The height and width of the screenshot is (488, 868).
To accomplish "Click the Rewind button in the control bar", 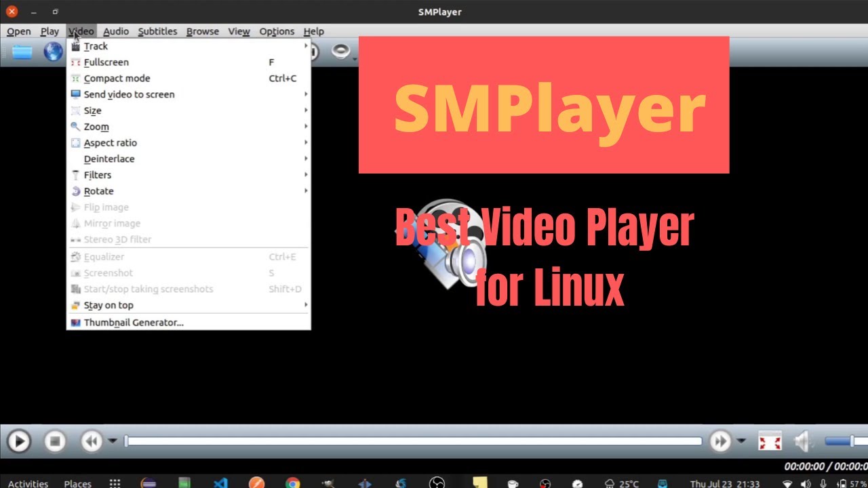I will [x=91, y=442].
